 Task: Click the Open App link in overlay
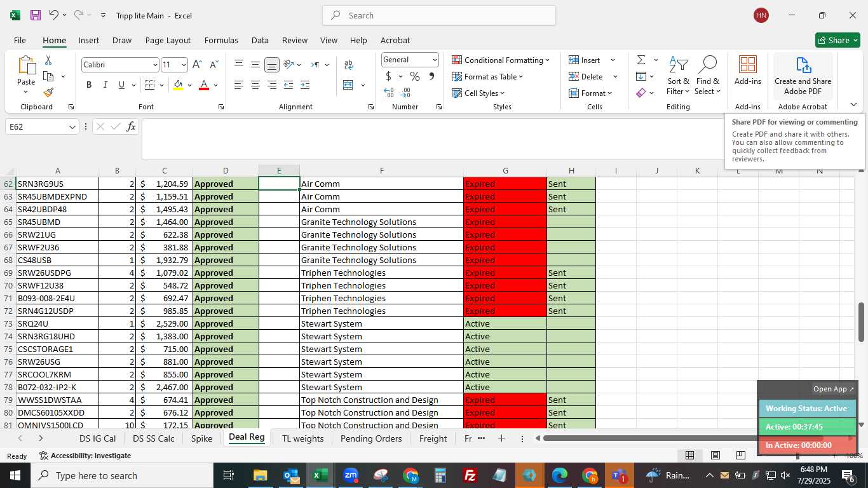pyautogui.click(x=834, y=389)
